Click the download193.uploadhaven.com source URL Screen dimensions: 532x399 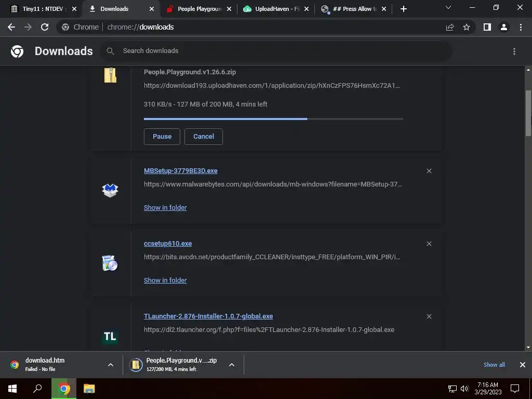coord(272,86)
